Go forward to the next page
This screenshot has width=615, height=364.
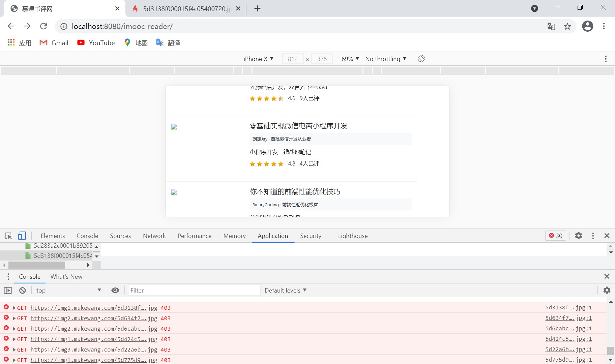click(27, 26)
